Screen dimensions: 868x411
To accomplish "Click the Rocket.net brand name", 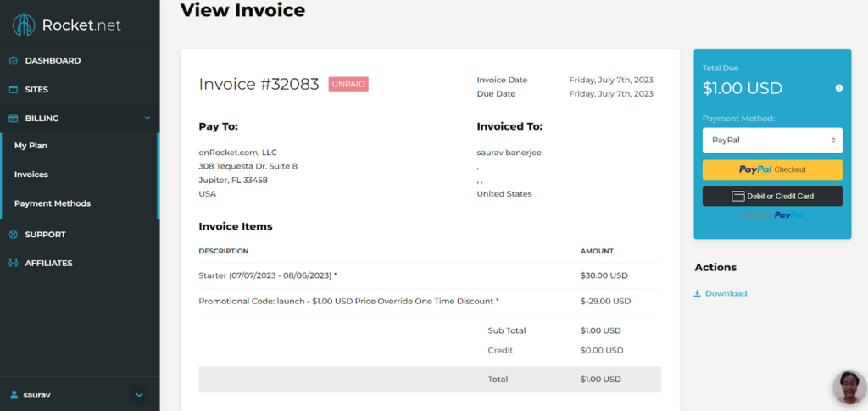I will pyautogui.click(x=81, y=25).
